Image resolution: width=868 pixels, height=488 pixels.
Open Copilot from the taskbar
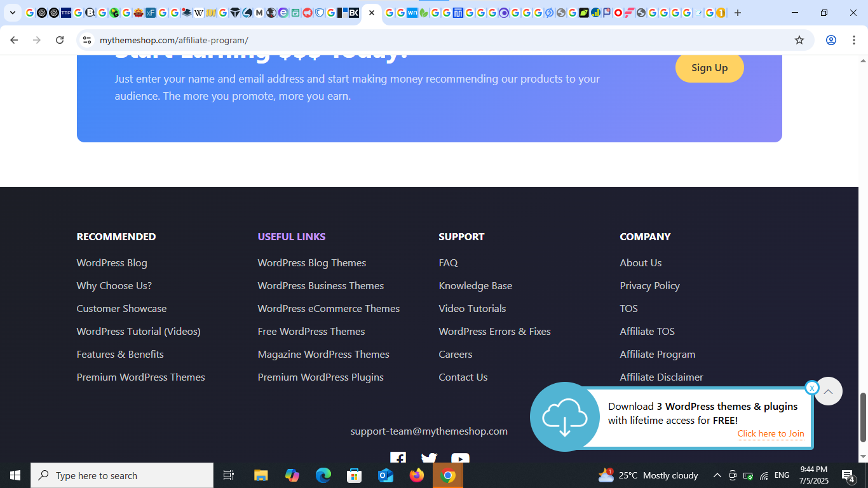[x=292, y=475]
